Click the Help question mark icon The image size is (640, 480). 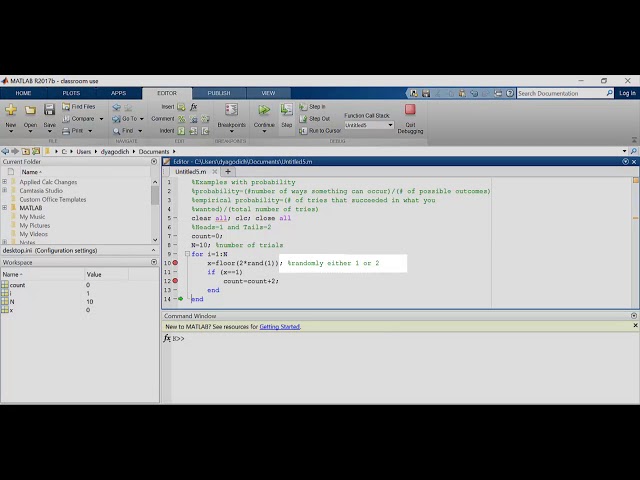coord(510,93)
